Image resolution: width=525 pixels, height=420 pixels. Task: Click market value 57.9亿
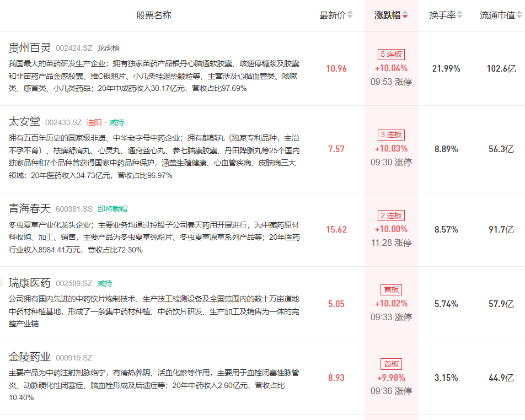click(x=501, y=304)
